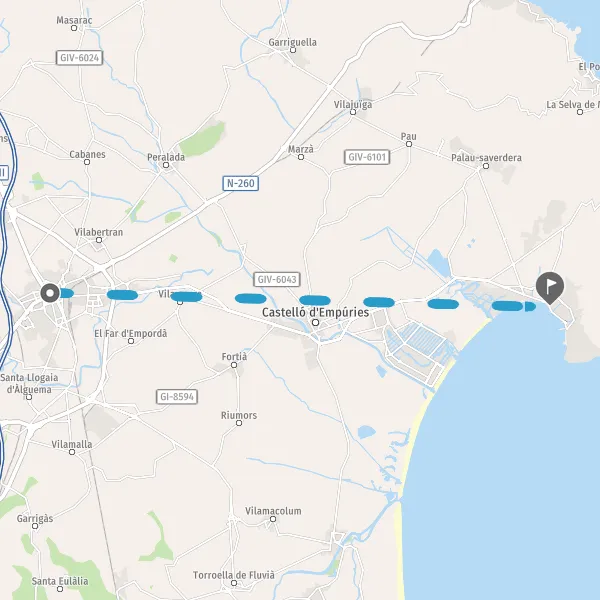This screenshot has width=600, height=600.
Task: Select the Cabanes village label
Action: click(x=87, y=154)
